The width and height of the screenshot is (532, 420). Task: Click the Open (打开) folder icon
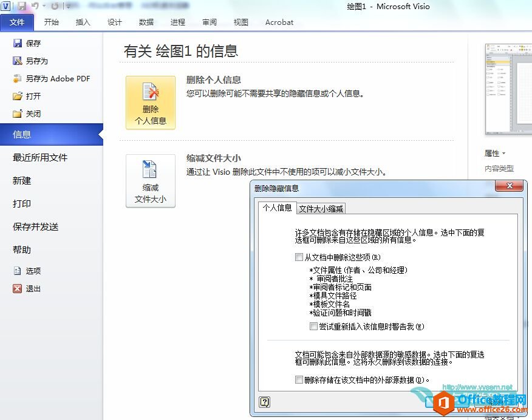(x=17, y=97)
